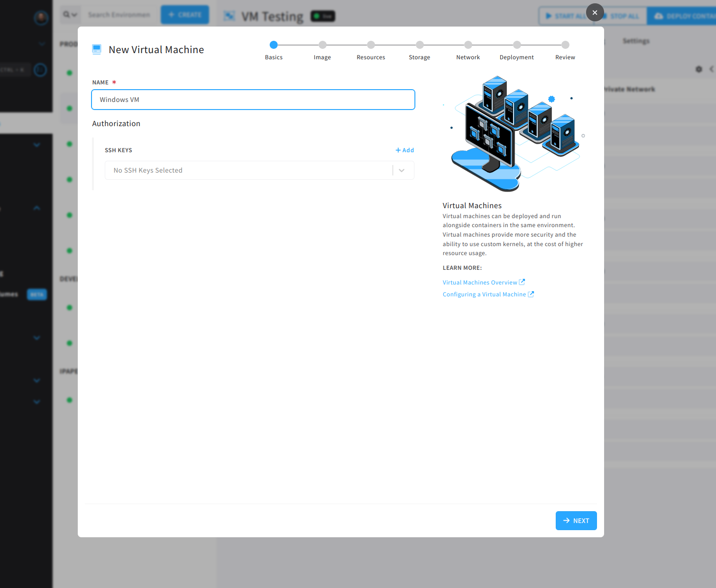Click the New Virtual Machine monitor icon
This screenshot has height=588, width=716.
click(97, 49)
